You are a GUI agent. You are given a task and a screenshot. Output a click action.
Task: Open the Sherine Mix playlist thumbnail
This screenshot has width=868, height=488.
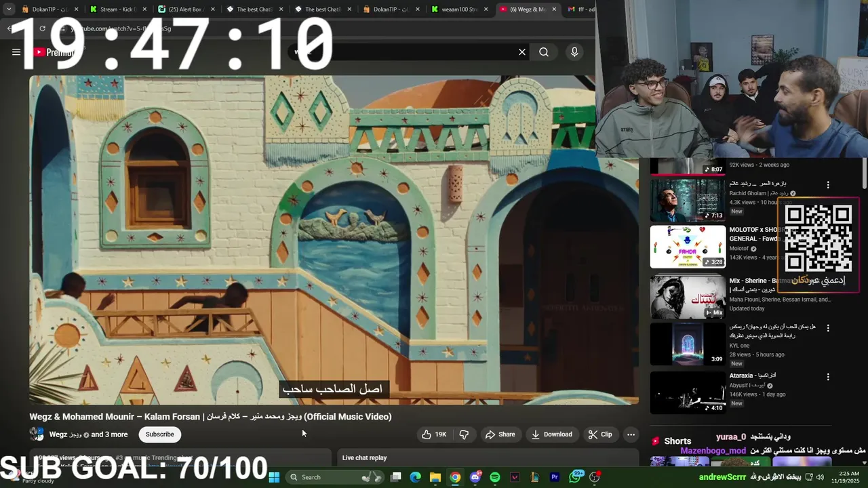688,297
